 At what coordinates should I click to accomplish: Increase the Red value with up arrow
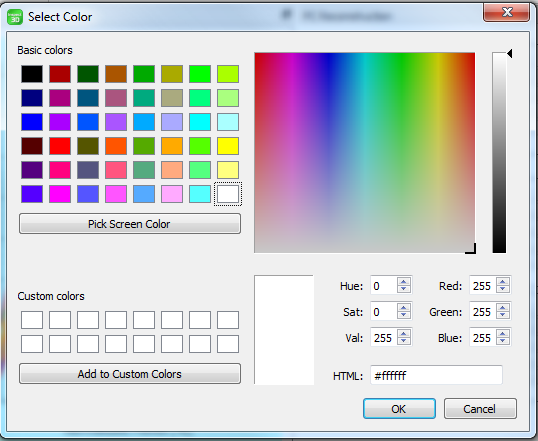pos(503,281)
